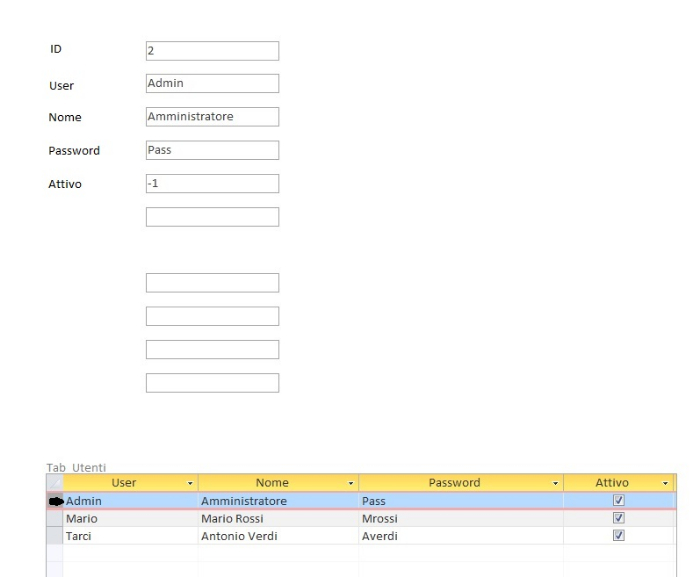Image resolution: width=700 pixels, height=577 pixels.
Task: Click the Nome field containing Amministratore
Action: coord(212,117)
